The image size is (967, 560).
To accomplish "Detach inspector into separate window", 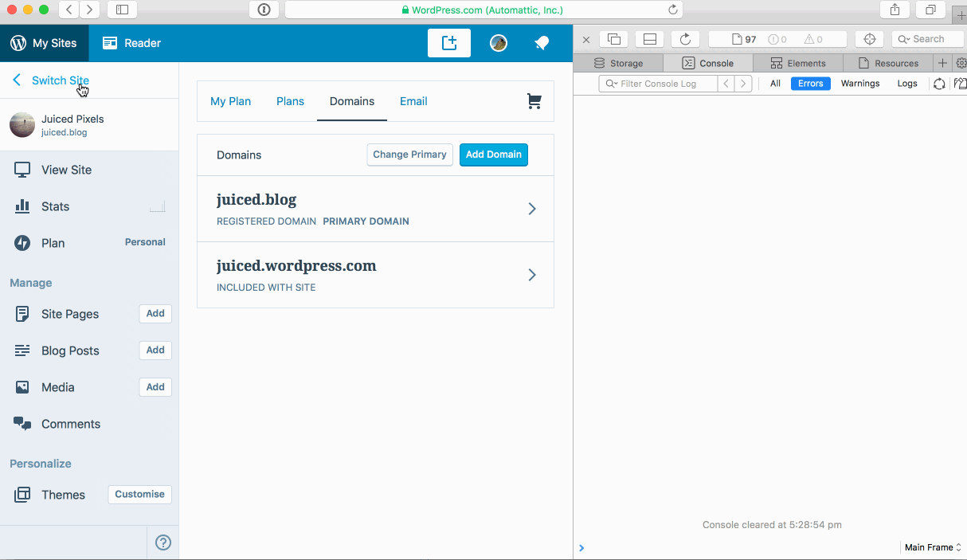I will (x=614, y=39).
